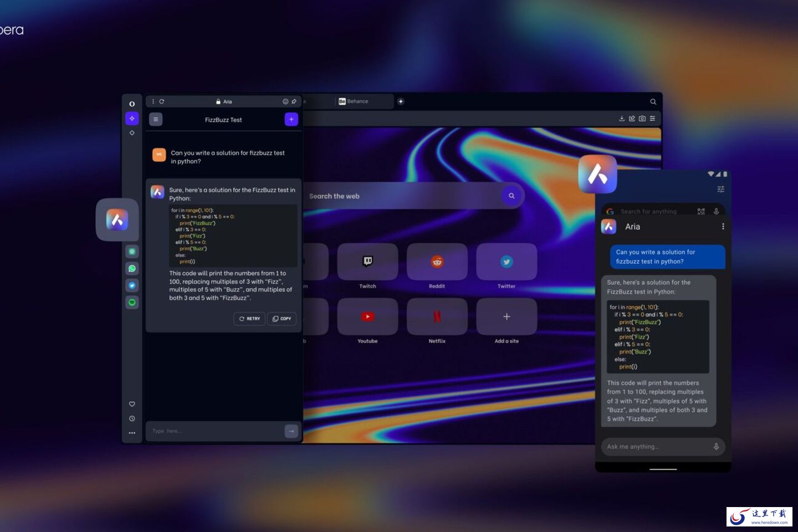
Task: Click the large Aria app icon above the phone
Action: click(597, 175)
